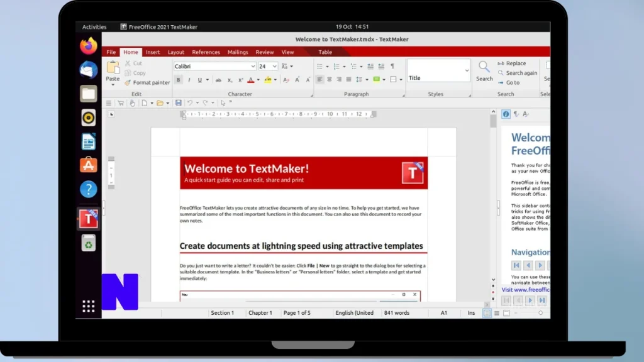Image resolution: width=644 pixels, height=362 pixels.
Task: Click Replace in the Search group
Action: coord(511,63)
